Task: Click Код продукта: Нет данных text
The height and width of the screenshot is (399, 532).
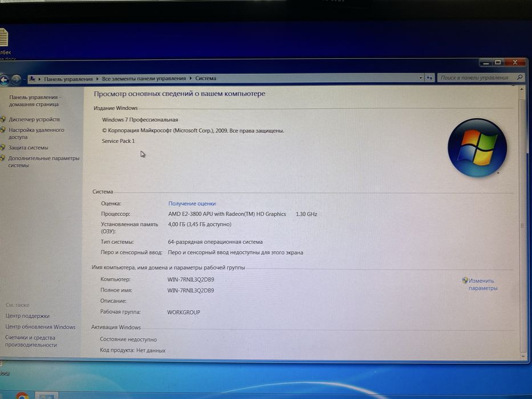Action: [x=133, y=350]
